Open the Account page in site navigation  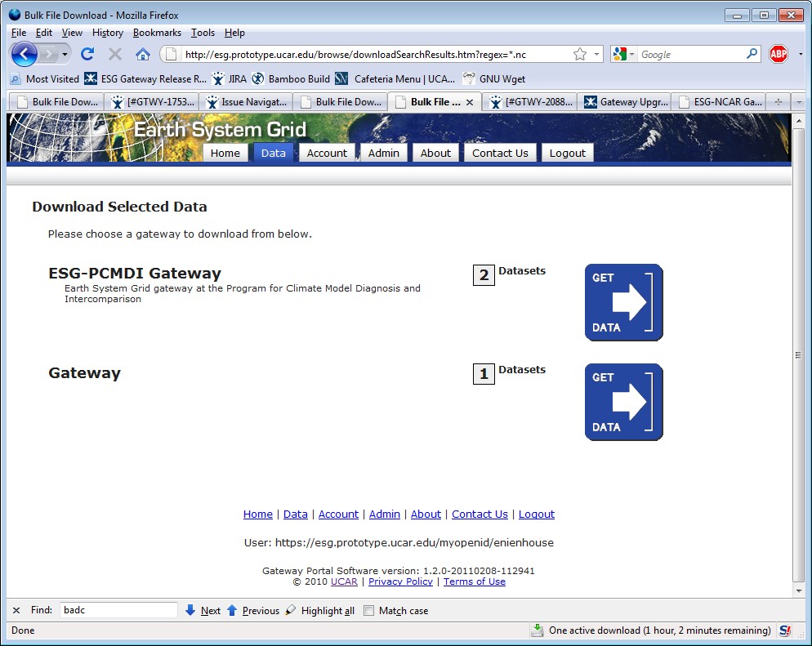pyautogui.click(x=327, y=153)
